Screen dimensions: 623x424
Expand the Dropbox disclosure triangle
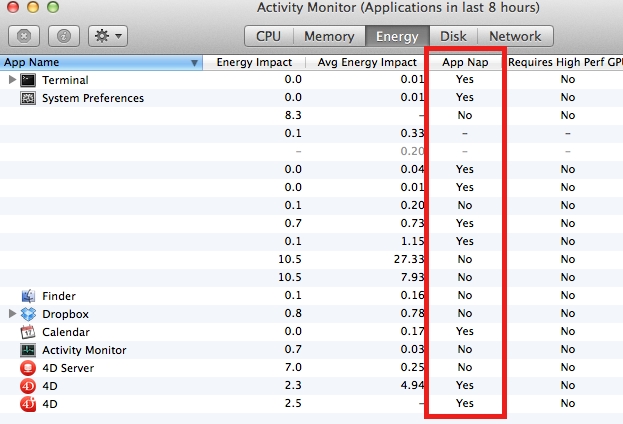(x=12, y=314)
